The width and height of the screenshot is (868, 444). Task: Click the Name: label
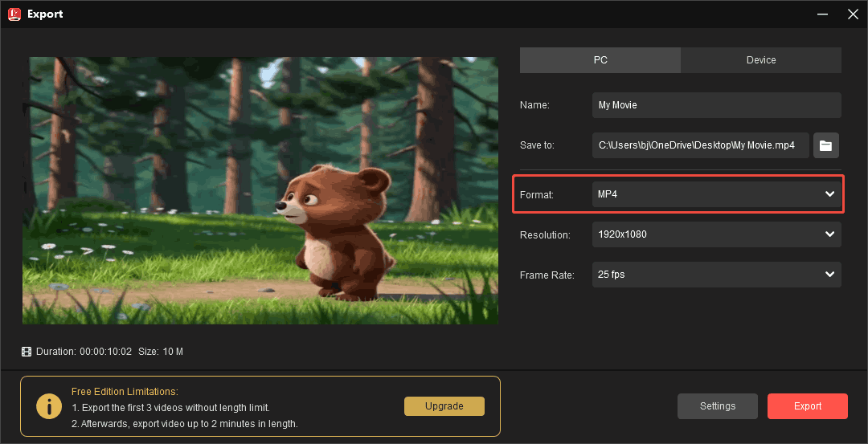click(x=534, y=105)
